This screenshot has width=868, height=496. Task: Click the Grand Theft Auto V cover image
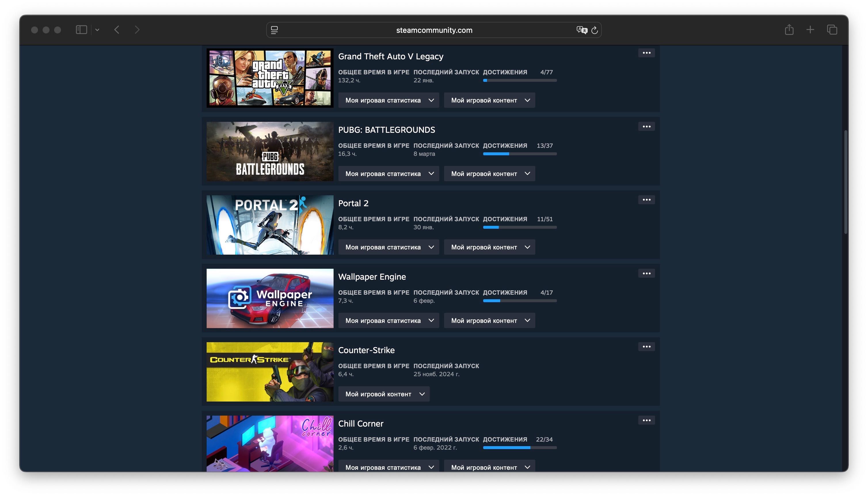(x=270, y=78)
